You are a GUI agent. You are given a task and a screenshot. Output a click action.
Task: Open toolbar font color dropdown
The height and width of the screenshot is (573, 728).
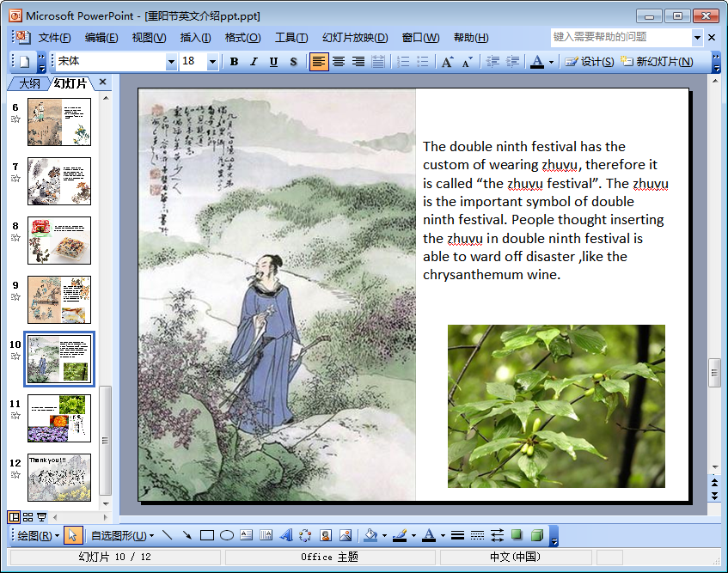(551, 62)
